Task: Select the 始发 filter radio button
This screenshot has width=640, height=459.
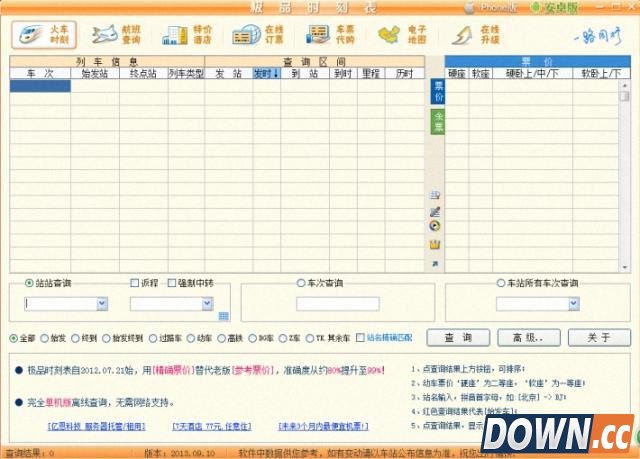Action: 44,338
